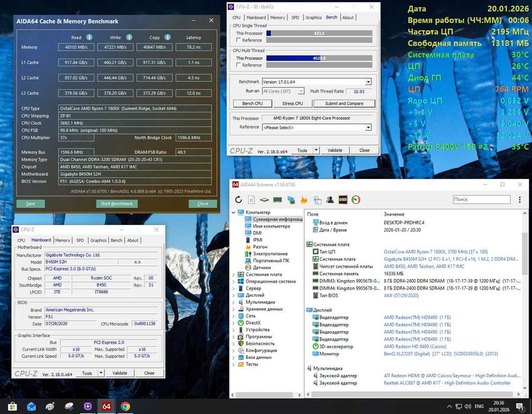532x414 pixels.
Task: Open the Report page icon in AIDA64 toolbar
Action: [251, 200]
